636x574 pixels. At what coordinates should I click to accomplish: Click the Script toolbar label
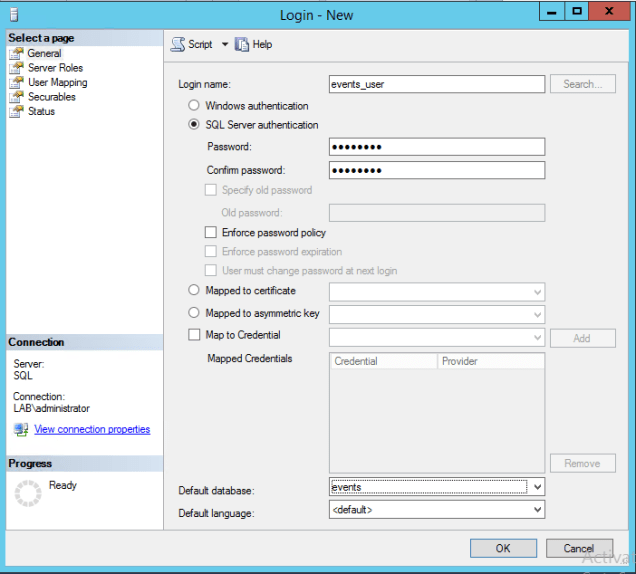(200, 44)
